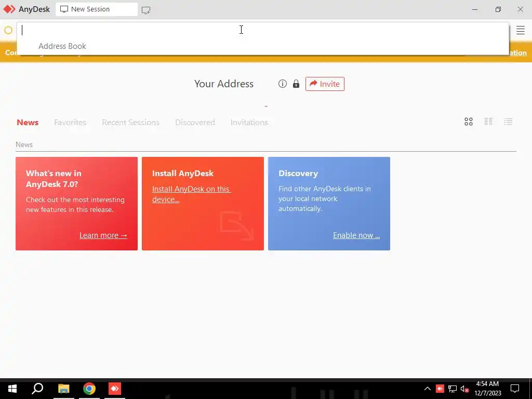Viewport: 532px width, 399px height.
Task: Open What's new in AnyDesk 7.0 card
Action: pos(77,204)
